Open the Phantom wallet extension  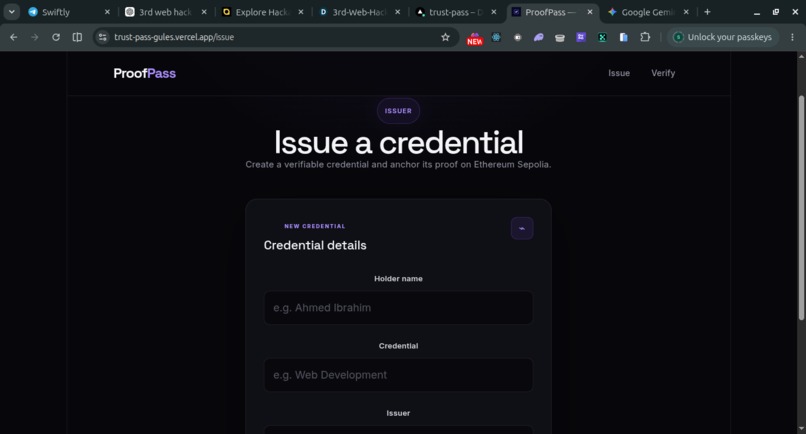(x=539, y=37)
